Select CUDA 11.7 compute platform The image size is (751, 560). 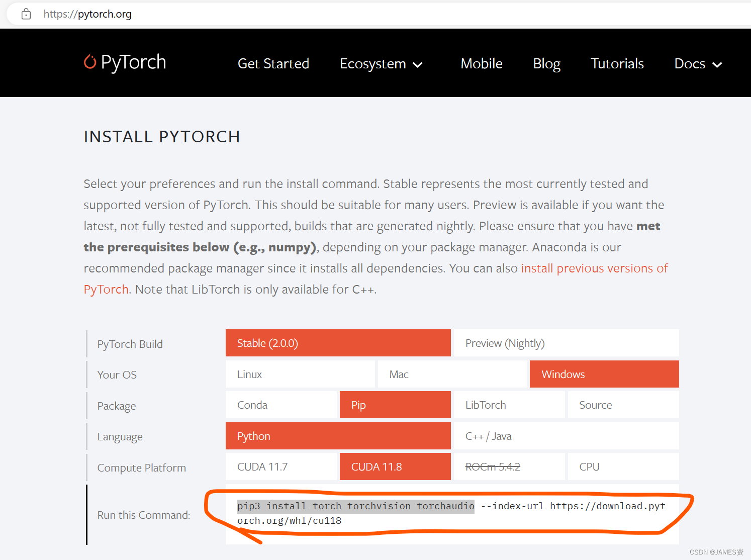coord(281,466)
